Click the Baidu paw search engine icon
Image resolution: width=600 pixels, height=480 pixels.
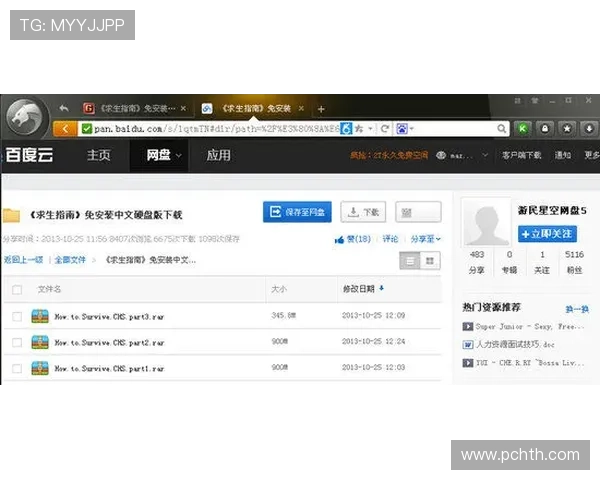point(402,129)
